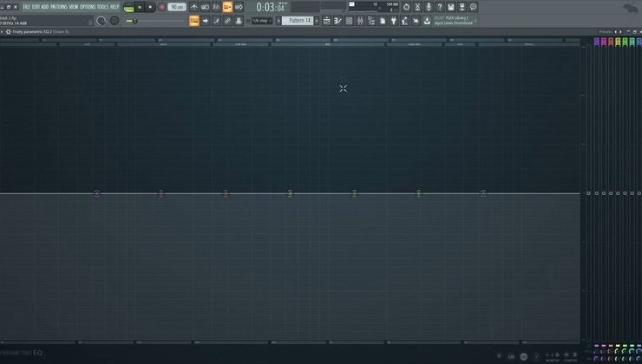Open the EDIT menu
This screenshot has width=642, height=364.
36,7
